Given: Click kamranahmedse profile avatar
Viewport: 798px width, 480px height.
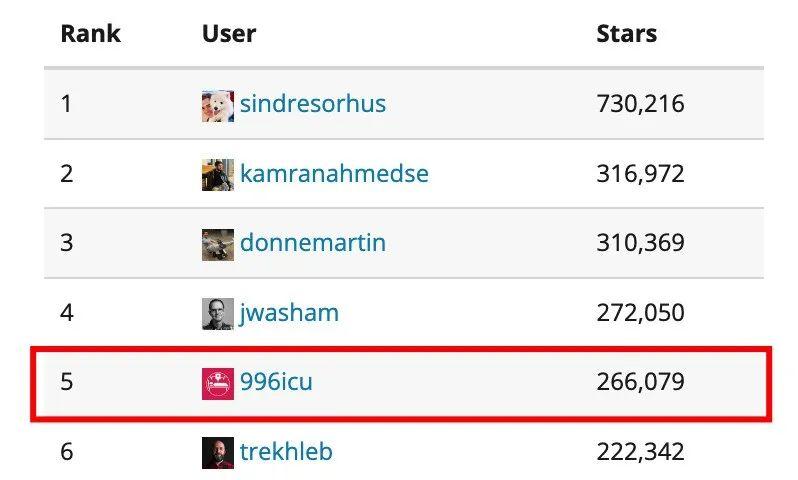Looking at the screenshot, I should click(x=217, y=175).
